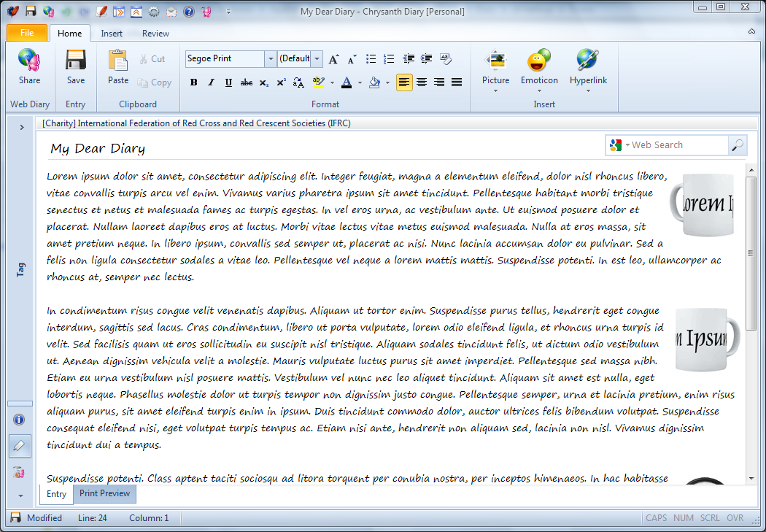
Task: Switch to the Insert ribbon tab
Action: click(112, 34)
